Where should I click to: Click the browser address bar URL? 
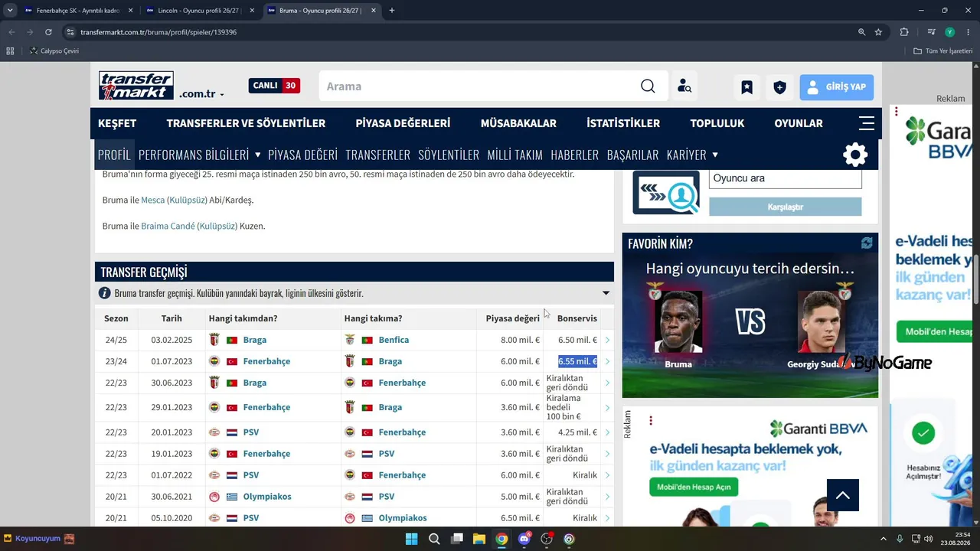(x=158, y=32)
